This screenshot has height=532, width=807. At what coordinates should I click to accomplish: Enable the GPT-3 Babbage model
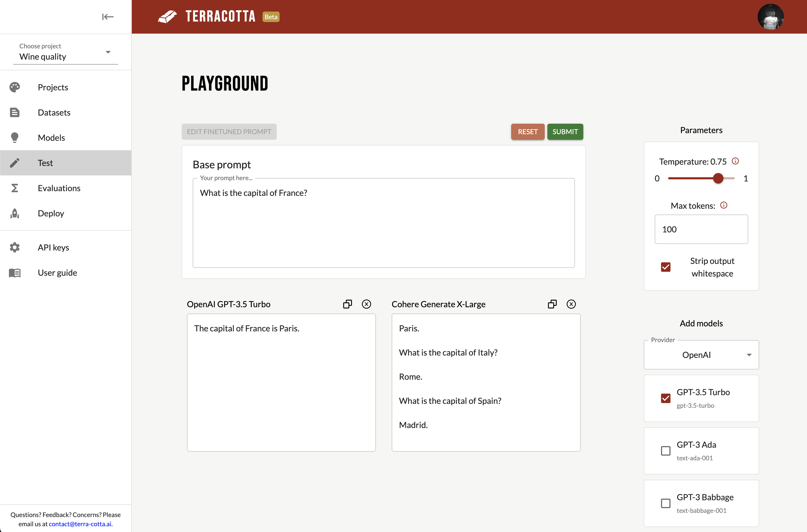(665, 503)
